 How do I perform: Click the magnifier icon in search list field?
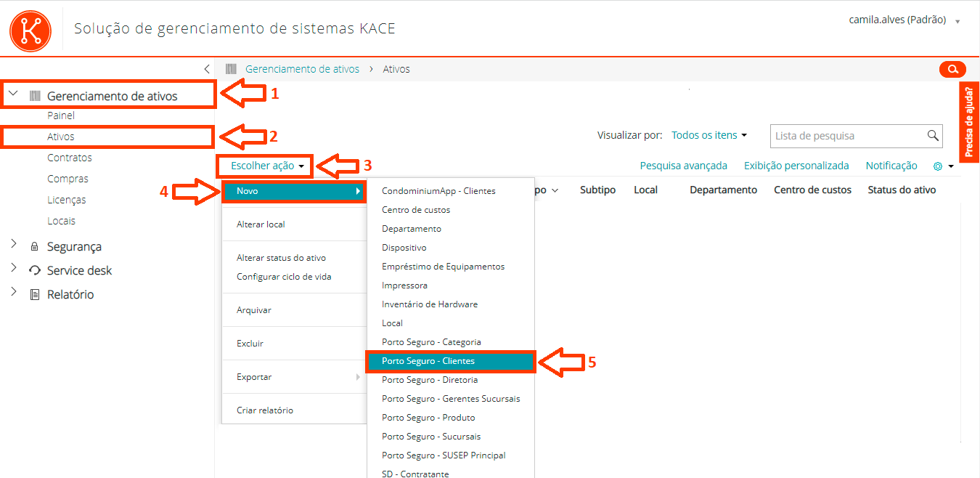pos(933,136)
